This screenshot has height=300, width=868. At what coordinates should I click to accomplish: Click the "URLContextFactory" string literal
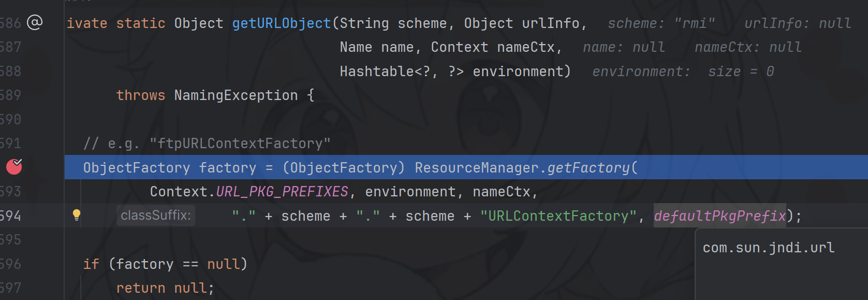558,216
